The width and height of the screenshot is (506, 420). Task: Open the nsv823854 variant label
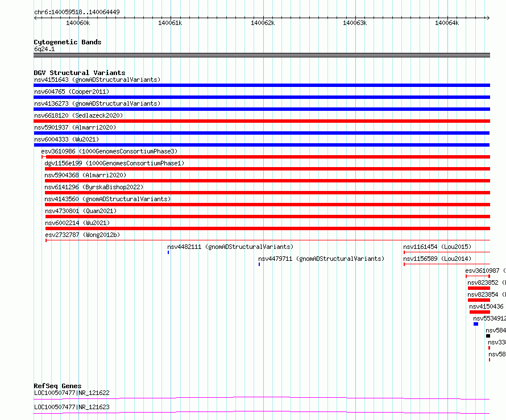[x=487, y=294]
